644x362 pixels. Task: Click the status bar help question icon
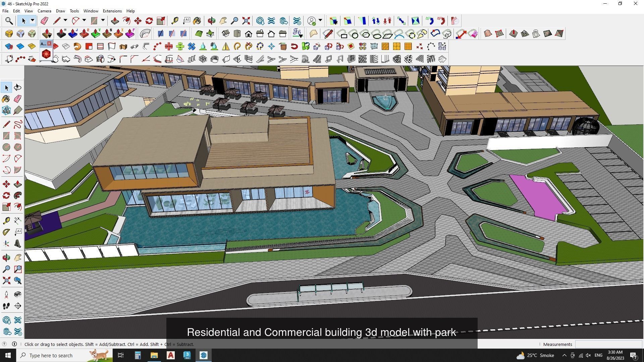(x=4, y=344)
